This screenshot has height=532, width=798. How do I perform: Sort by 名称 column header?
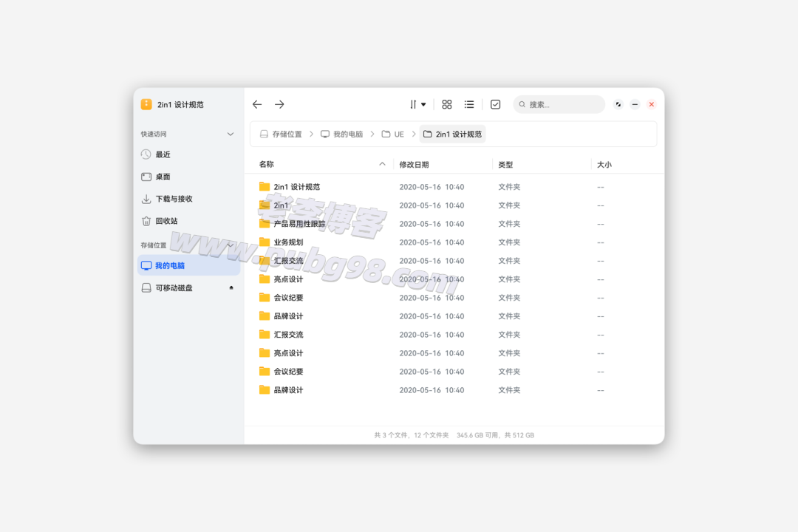click(267, 165)
